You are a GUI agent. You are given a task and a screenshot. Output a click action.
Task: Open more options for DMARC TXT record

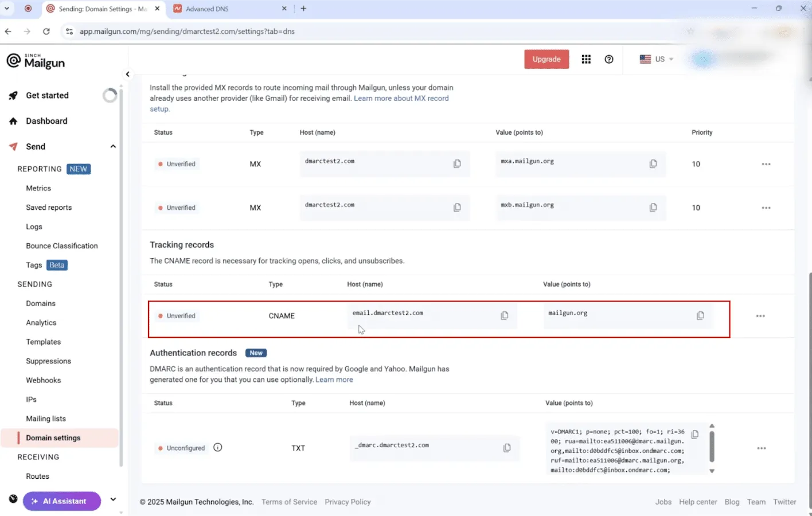(762, 448)
